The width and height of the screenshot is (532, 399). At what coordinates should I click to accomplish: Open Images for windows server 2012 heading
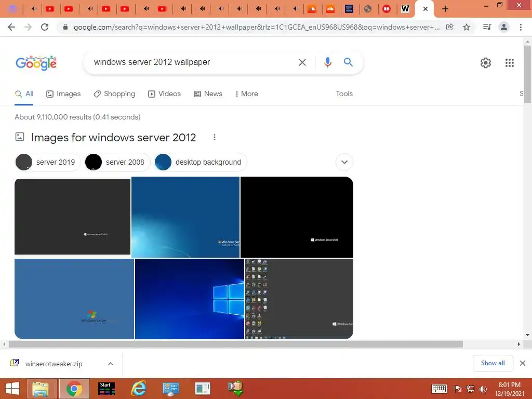pos(113,137)
